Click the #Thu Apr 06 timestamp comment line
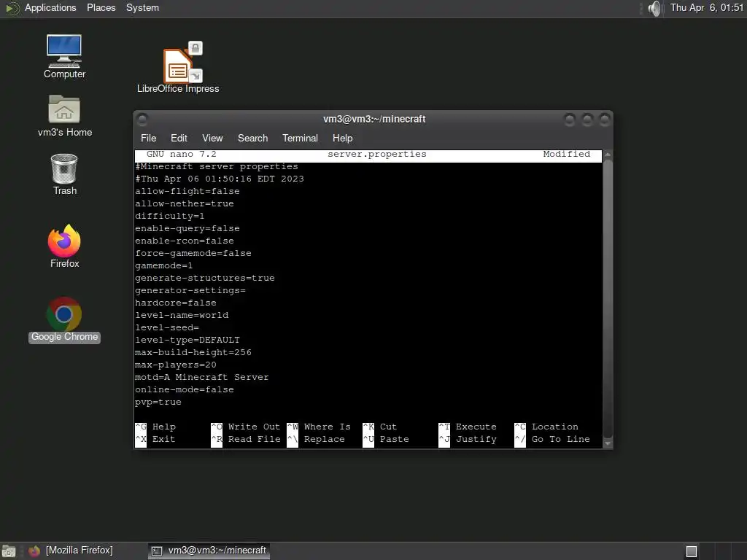Viewport: 747px width, 560px height. click(x=219, y=179)
